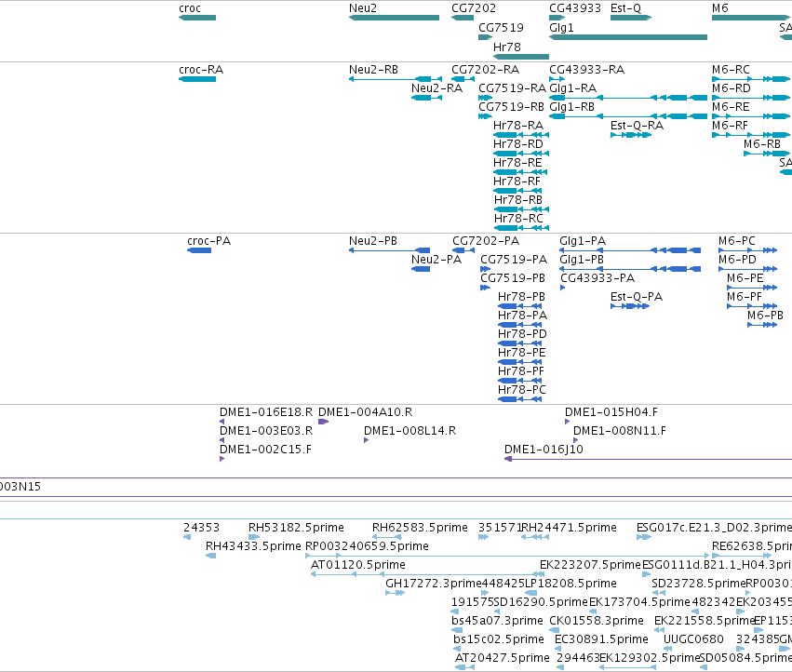792x672 pixels.
Task: Click the Hr78-RD transcript label
Action: tap(518, 144)
